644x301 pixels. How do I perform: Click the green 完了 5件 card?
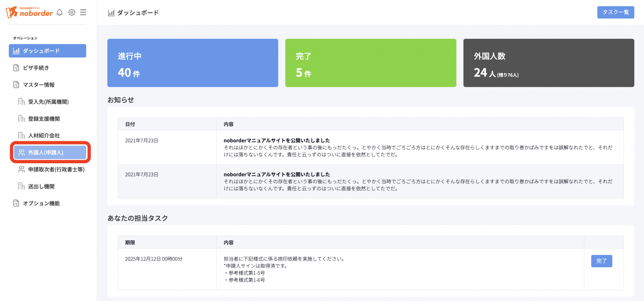(370, 63)
